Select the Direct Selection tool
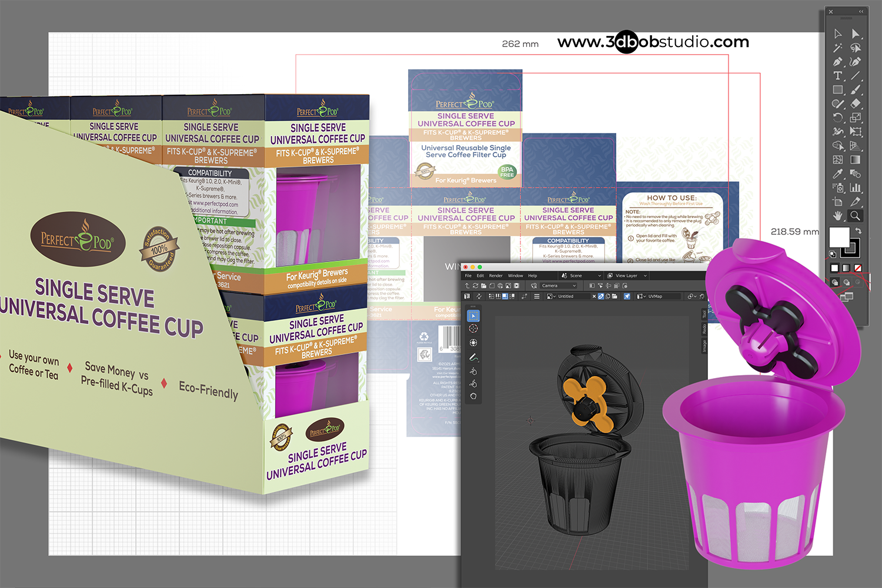The height and width of the screenshot is (588, 882). (856, 34)
